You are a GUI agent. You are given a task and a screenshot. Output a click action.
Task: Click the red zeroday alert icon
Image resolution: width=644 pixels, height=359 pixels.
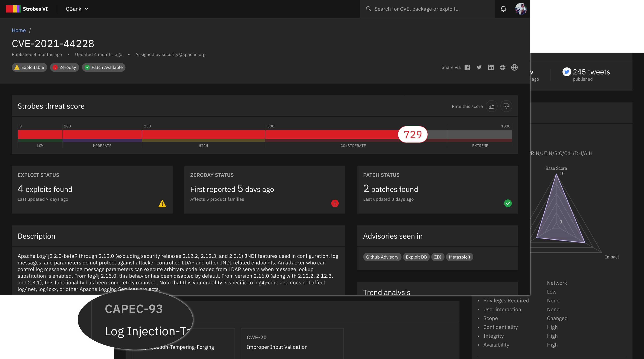[335, 203]
